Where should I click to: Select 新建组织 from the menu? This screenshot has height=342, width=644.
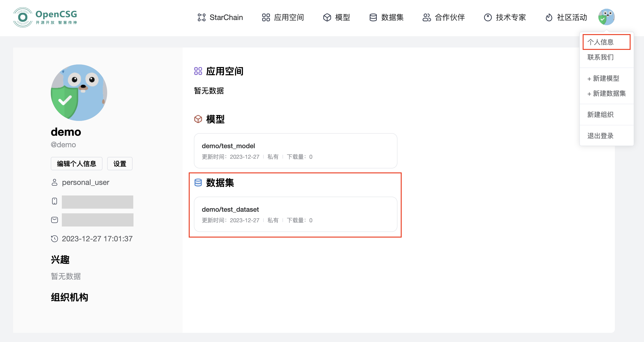point(600,114)
